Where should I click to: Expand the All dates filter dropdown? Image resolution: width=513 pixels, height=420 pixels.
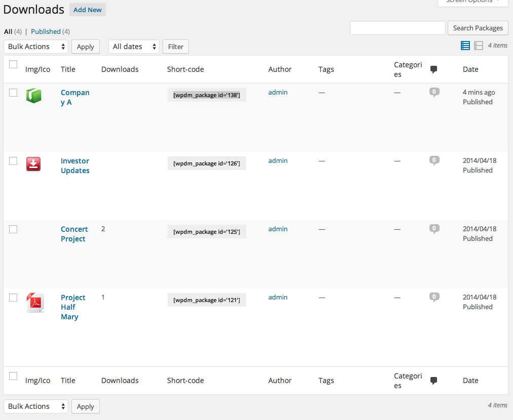point(134,47)
